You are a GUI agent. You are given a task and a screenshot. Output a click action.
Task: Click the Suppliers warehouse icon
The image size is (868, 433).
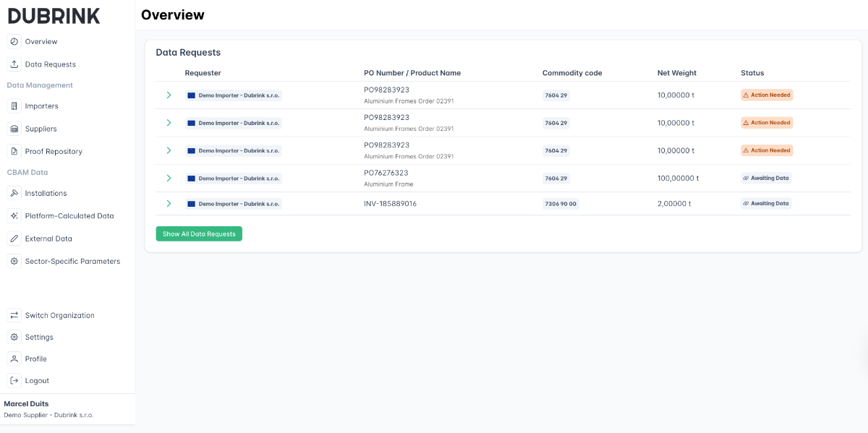14,129
